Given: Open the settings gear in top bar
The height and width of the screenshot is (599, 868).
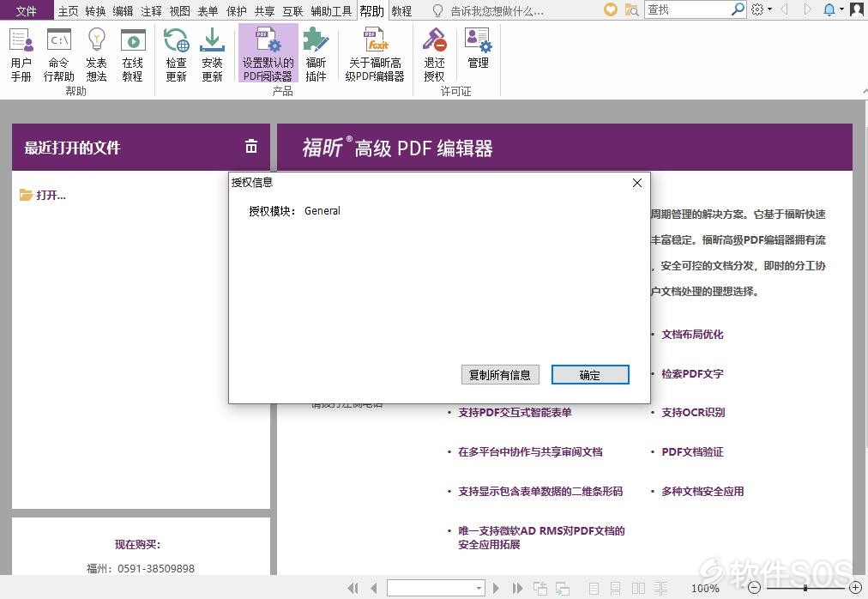Looking at the screenshot, I should point(757,9).
